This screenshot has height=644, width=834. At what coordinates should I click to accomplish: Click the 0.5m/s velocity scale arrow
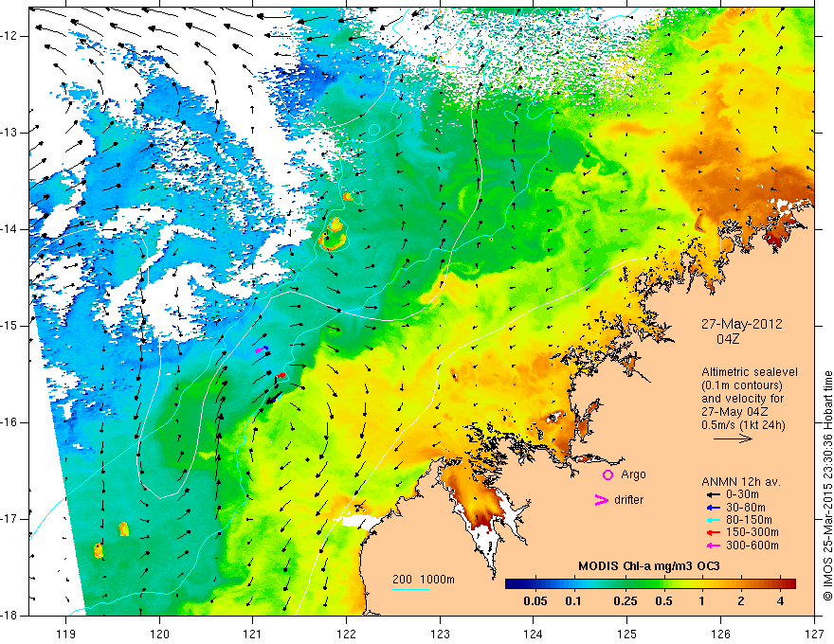tap(733, 438)
